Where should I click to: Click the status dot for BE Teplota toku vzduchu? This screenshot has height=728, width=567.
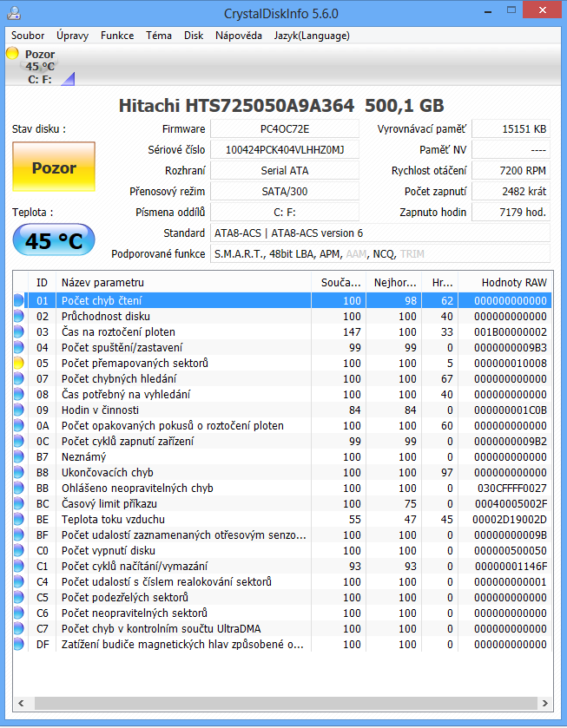18,520
